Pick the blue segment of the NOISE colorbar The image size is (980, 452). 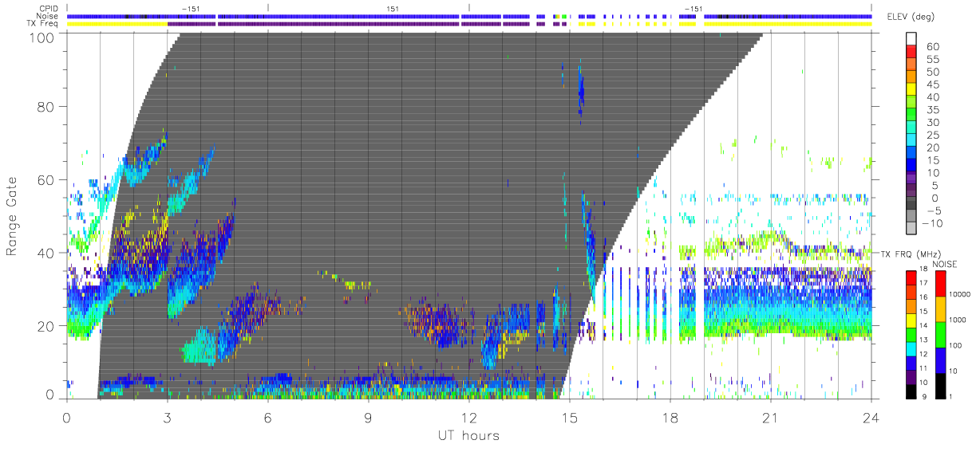click(942, 360)
